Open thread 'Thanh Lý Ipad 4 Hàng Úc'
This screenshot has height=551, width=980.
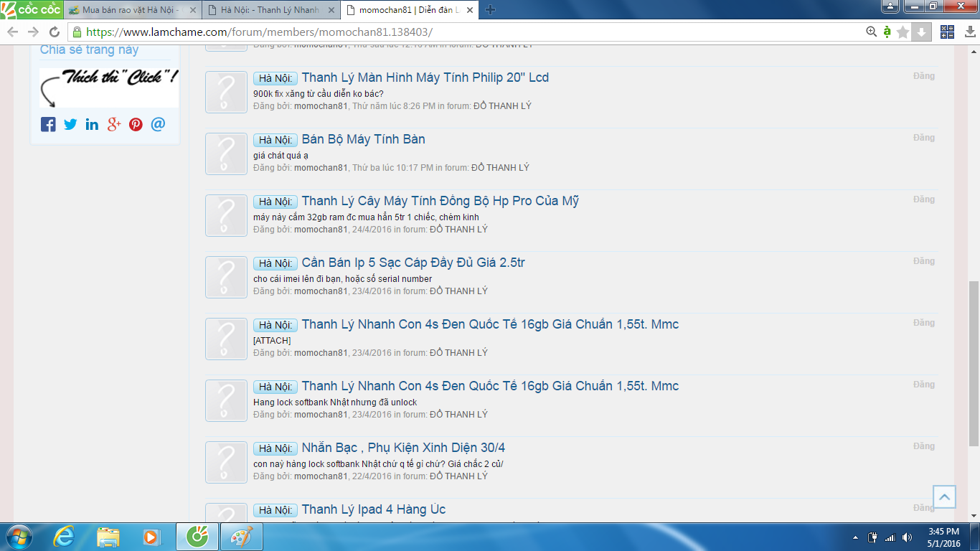point(374,509)
